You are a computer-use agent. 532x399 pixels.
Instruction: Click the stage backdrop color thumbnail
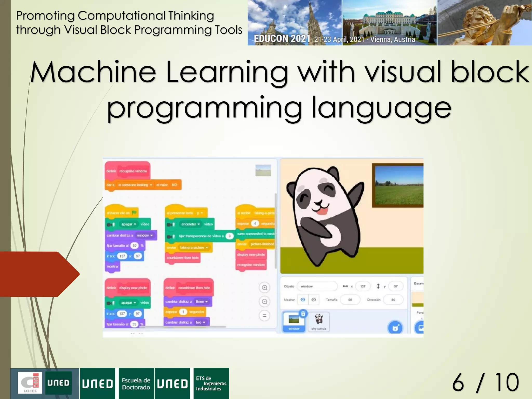click(x=418, y=299)
